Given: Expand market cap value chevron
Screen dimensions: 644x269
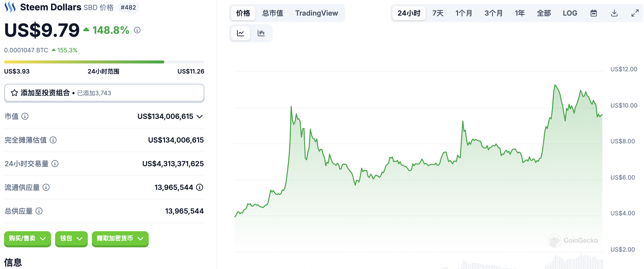Looking at the screenshot, I should [200, 117].
